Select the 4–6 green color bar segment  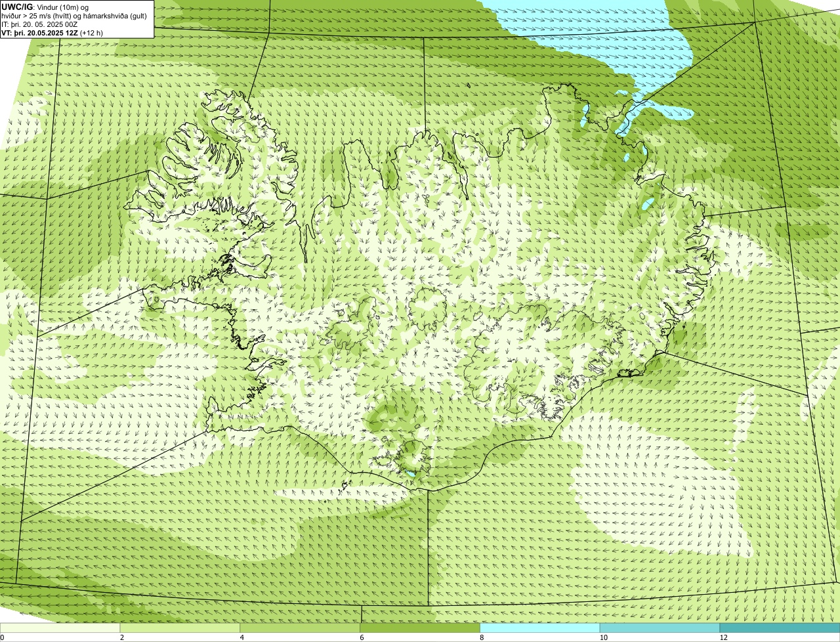tap(301, 628)
